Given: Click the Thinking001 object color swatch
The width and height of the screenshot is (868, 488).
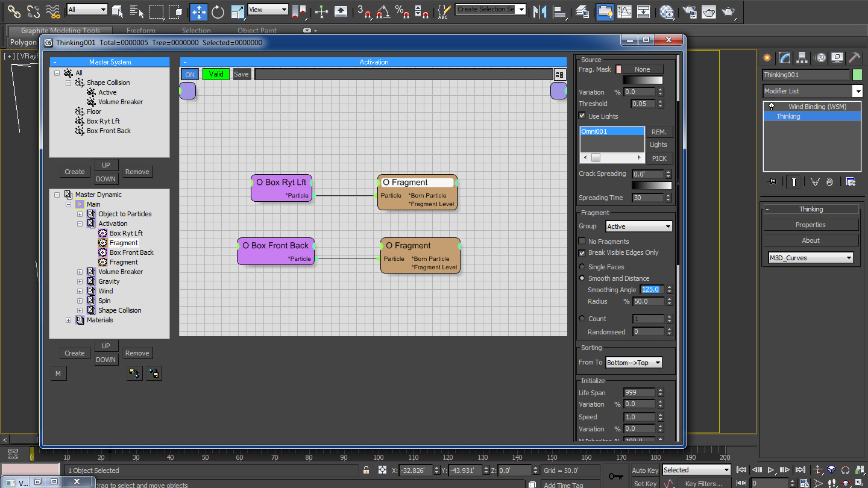Looking at the screenshot, I should pyautogui.click(x=857, y=75).
